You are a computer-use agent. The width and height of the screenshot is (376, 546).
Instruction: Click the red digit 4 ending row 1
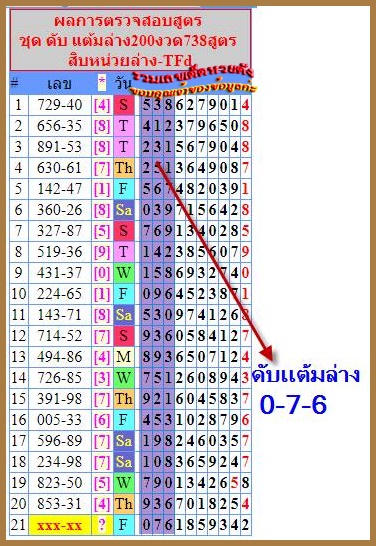click(x=245, y=105)
